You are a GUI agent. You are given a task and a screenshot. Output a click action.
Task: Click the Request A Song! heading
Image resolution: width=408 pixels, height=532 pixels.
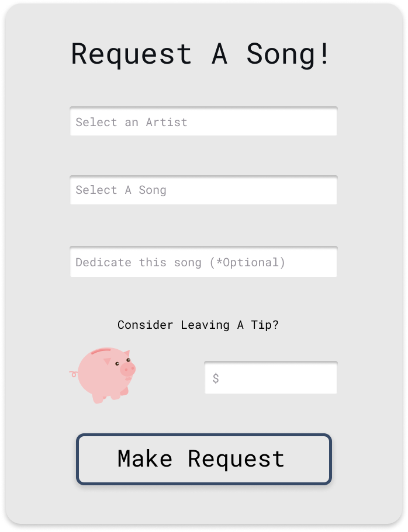[201, 54]
